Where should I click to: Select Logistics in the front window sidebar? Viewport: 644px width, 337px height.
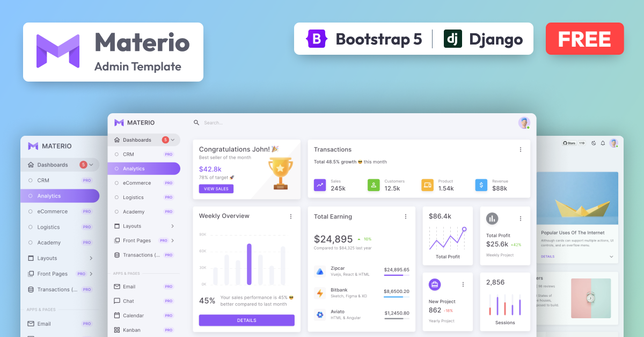tap(144, 197)
